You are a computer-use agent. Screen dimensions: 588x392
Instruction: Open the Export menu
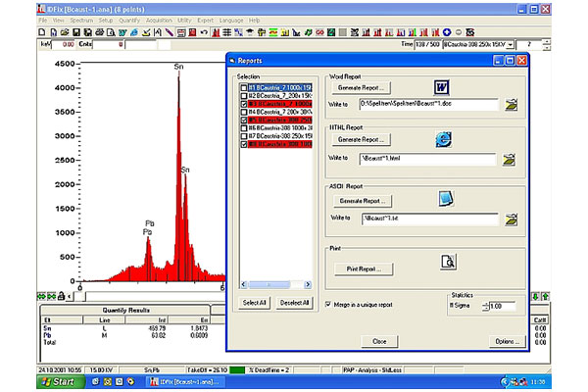tap(208, 20)
